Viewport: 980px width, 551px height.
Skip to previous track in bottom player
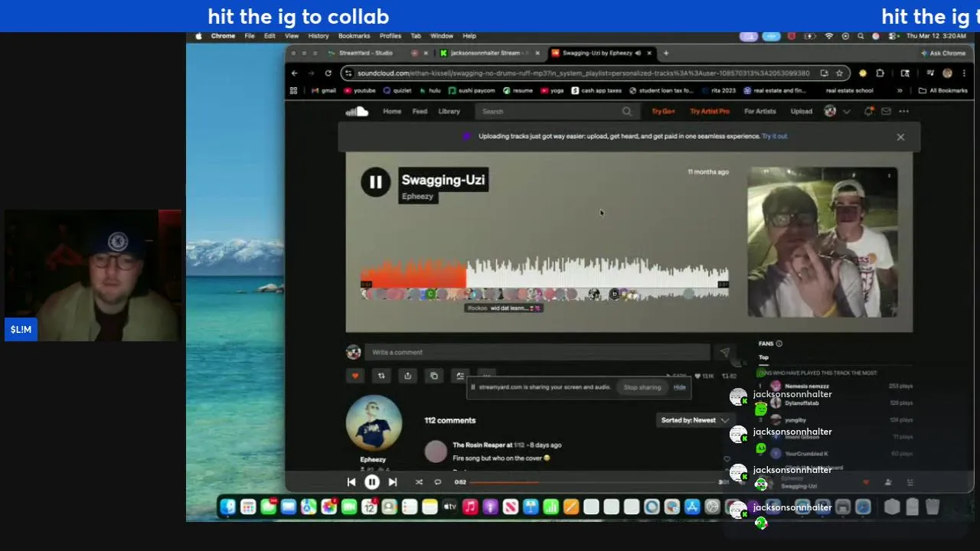coord(351,482)
